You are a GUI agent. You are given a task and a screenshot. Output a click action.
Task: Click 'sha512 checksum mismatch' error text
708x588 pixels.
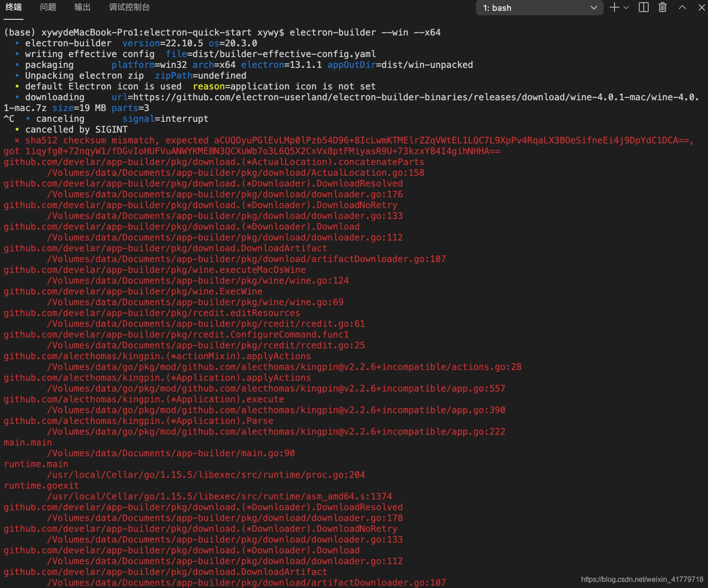[90, 140]
